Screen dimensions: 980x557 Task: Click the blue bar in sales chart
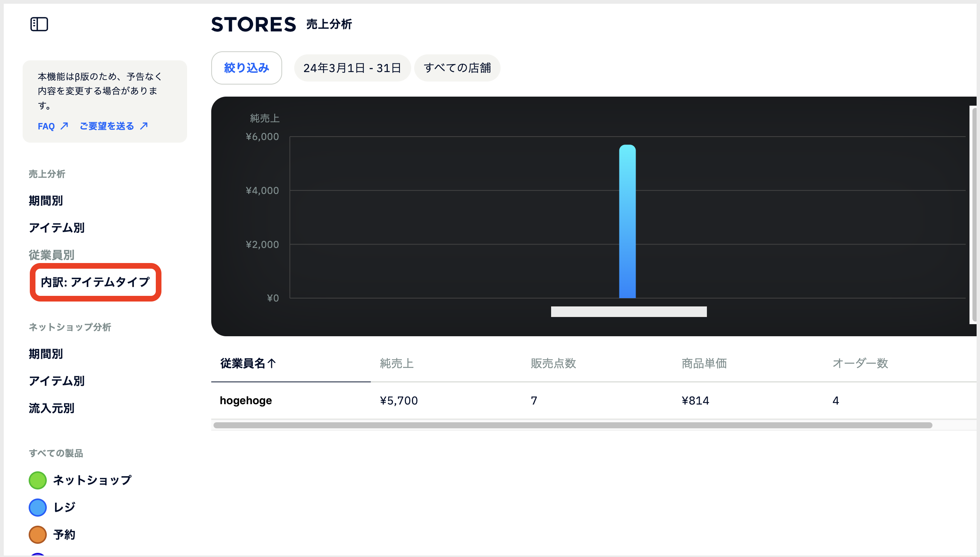tap(627, 222)
